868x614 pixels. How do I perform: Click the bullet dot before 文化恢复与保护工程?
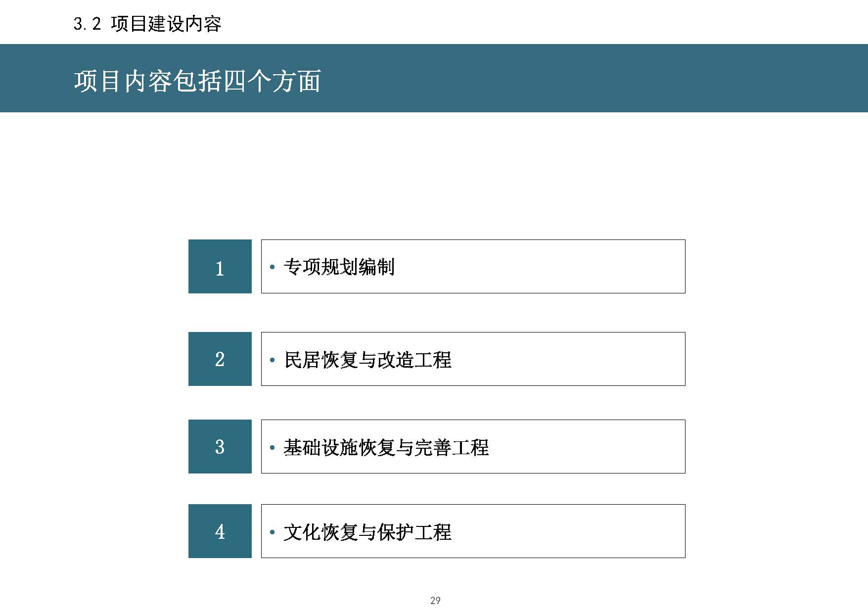click(x=273, y=532)
